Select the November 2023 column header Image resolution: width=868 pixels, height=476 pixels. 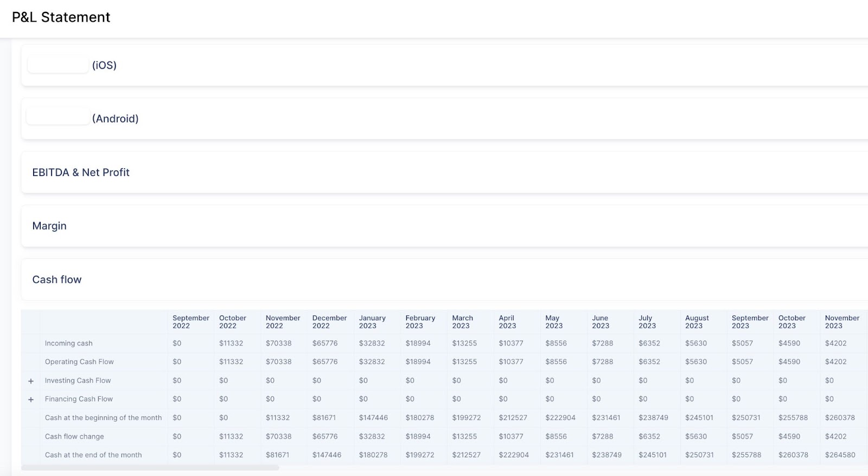[x=841, y=322]
